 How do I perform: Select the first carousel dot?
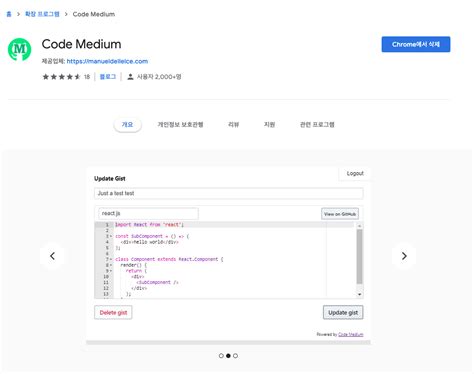point(221,356)
